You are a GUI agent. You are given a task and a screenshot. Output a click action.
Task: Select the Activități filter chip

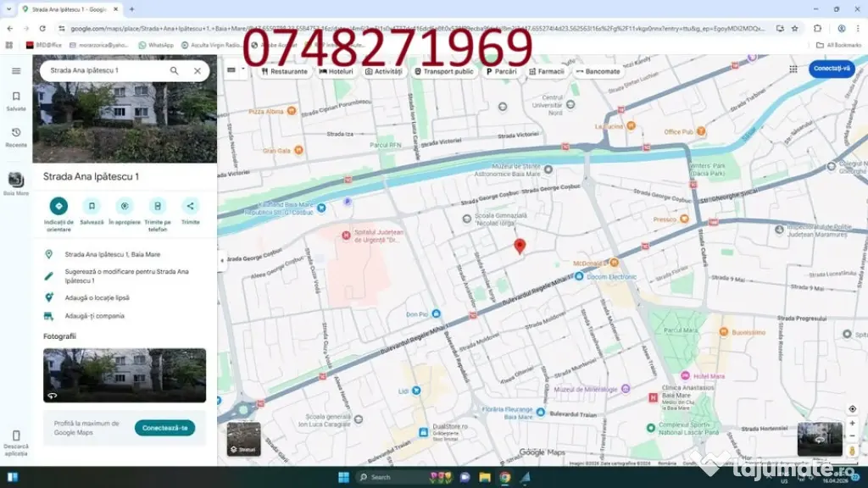coord(384,71)
